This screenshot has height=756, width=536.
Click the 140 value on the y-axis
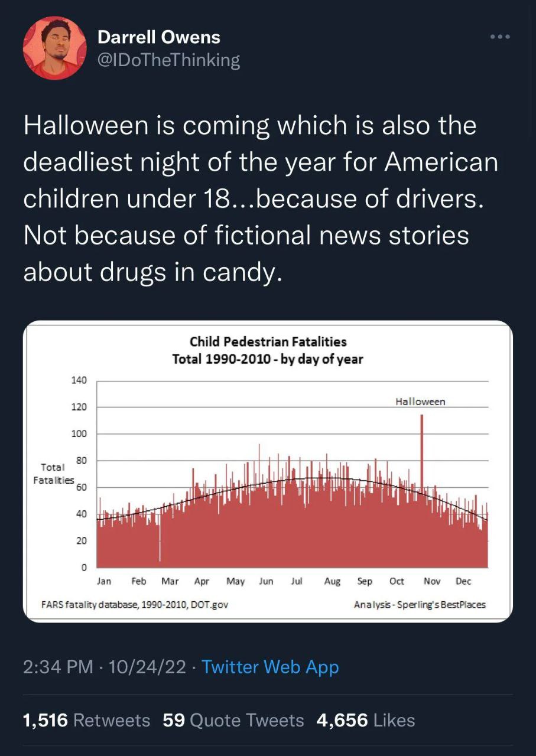click(x=79, y=380)
